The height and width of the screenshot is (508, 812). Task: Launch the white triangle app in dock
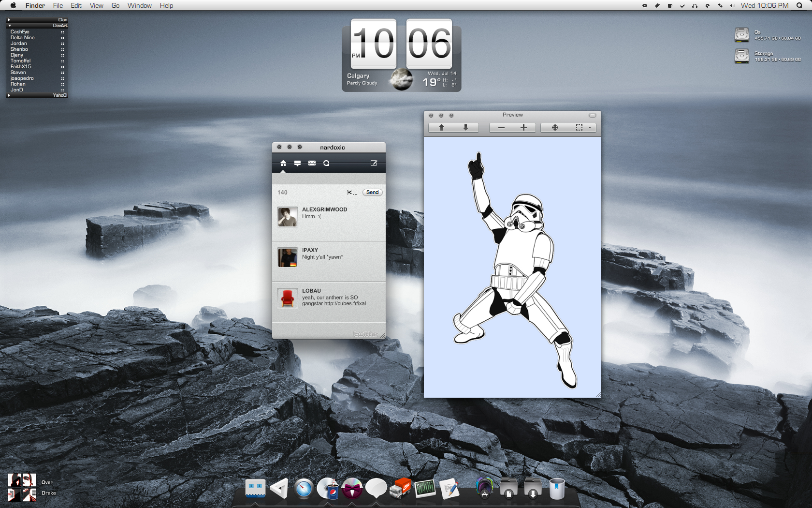[279, 488]
